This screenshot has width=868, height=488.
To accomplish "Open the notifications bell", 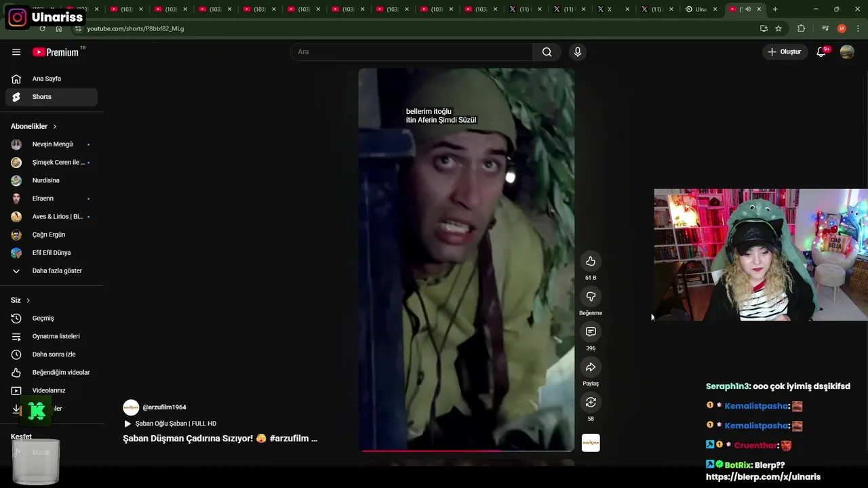I will [821, 52].
